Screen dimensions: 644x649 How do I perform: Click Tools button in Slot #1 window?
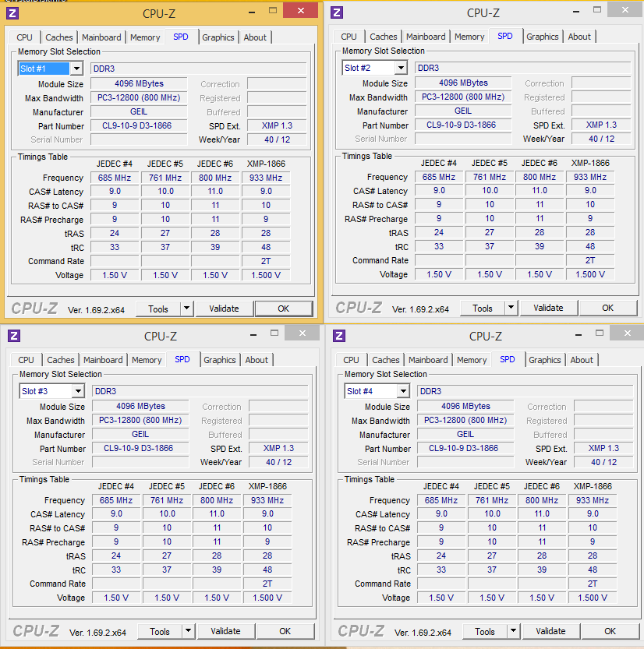[158, 309]
